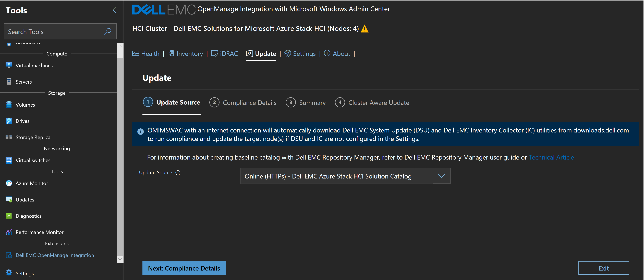Open the Technical Article link

click(x=551, y=157)
